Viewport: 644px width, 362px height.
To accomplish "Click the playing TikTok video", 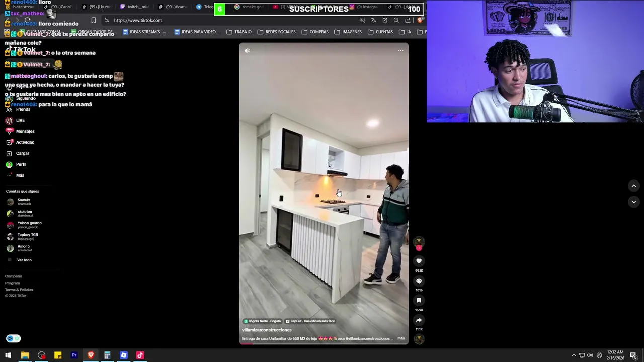I will 324,193.
